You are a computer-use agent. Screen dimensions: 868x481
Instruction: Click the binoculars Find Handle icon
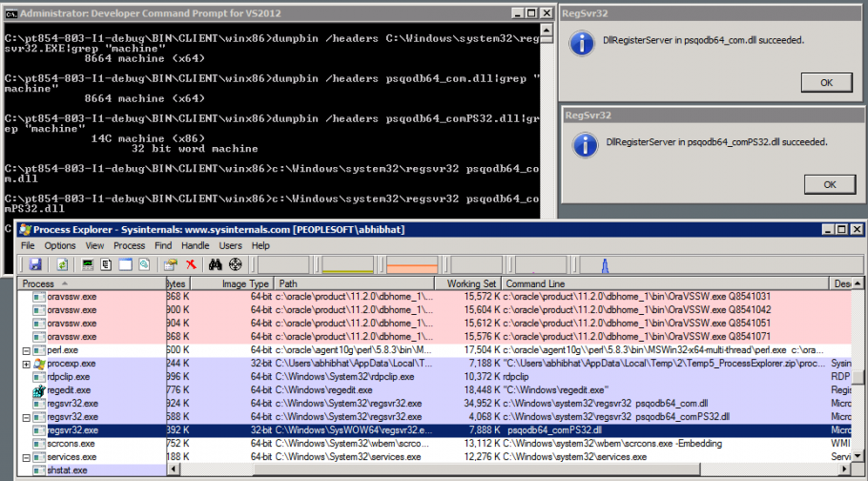click(x=216, y=264)
